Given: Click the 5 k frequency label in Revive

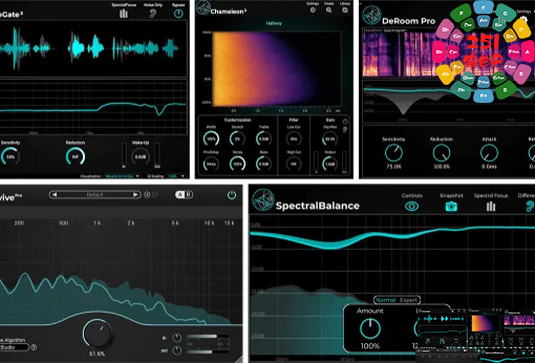Looking at the screenshot, I should click(175, 223).
